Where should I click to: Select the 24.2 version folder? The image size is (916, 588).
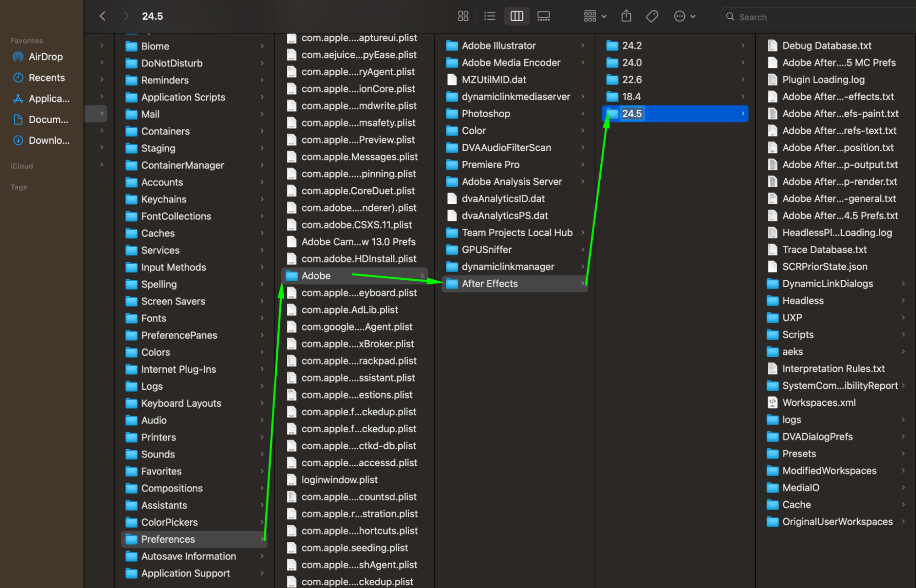(631, 46)
